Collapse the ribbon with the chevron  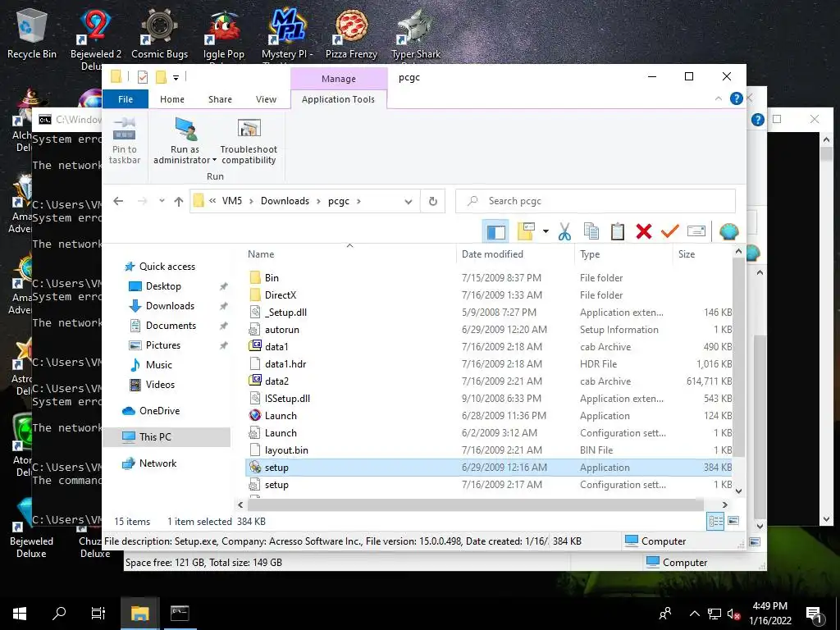(x=719, y=98)
